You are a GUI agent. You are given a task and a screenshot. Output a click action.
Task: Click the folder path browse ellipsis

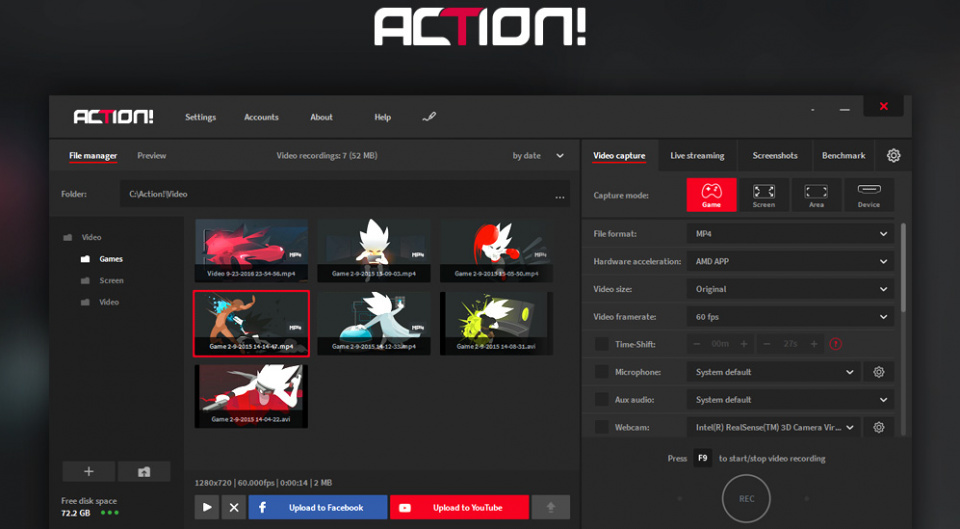tap(560, 197)
